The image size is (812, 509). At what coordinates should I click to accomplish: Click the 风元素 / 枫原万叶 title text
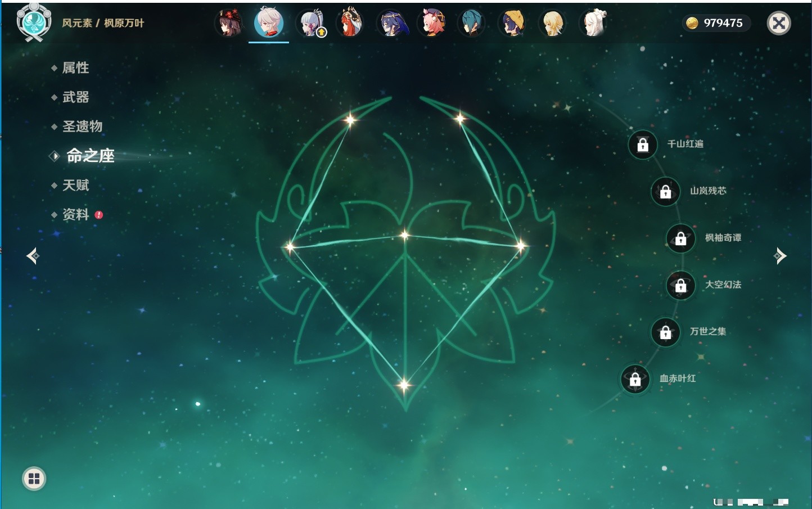tap(103, 23)
